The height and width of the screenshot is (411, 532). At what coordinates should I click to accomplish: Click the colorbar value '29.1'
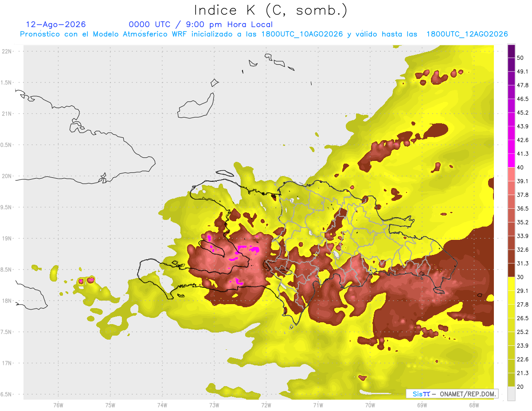tap(522, 291)
